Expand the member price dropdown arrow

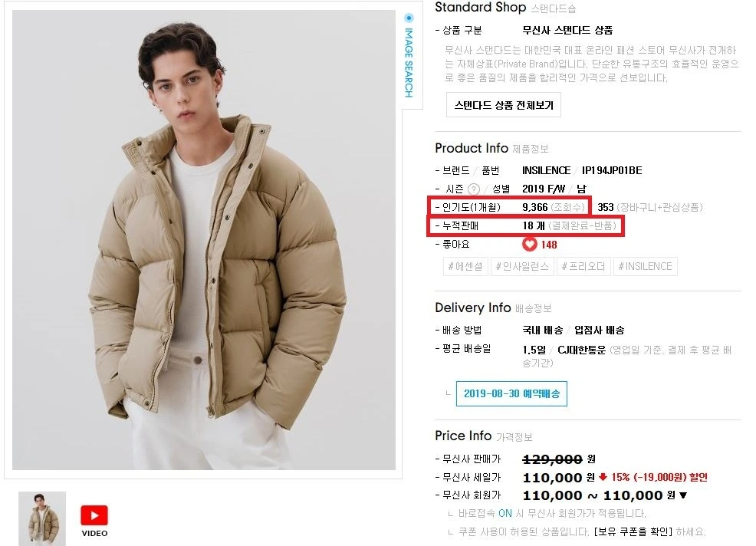(682, 495)
